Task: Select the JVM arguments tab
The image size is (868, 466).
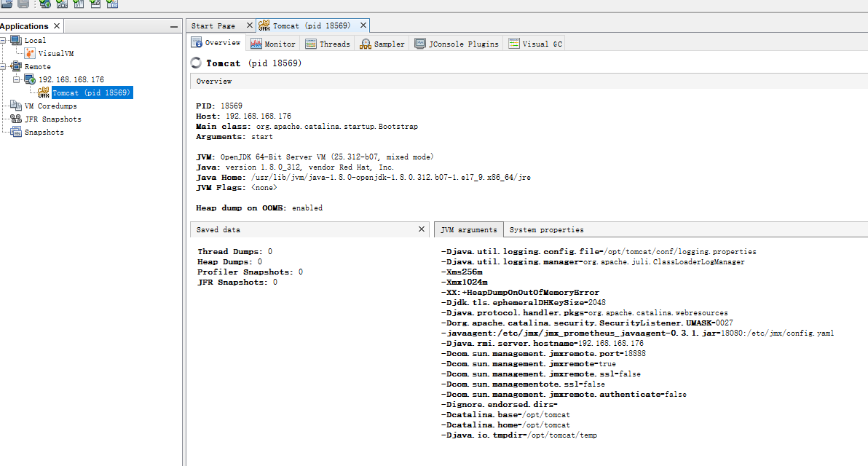Action: click(x=469, y=229)
